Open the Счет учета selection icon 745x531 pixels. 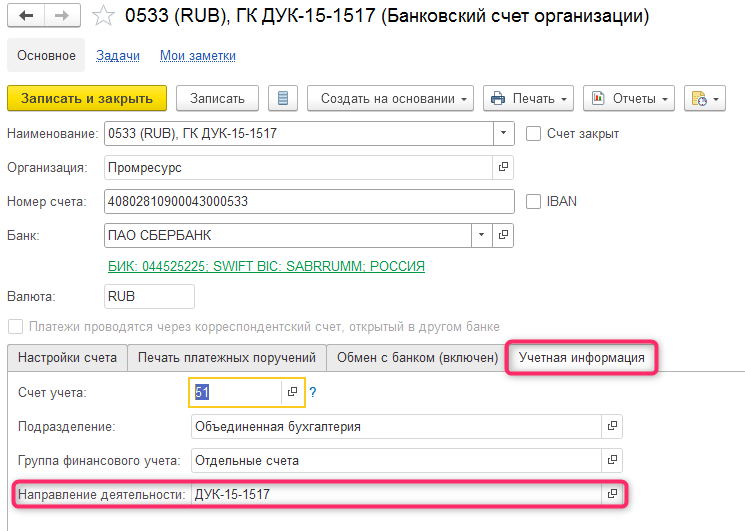click(x=293, y=393)
